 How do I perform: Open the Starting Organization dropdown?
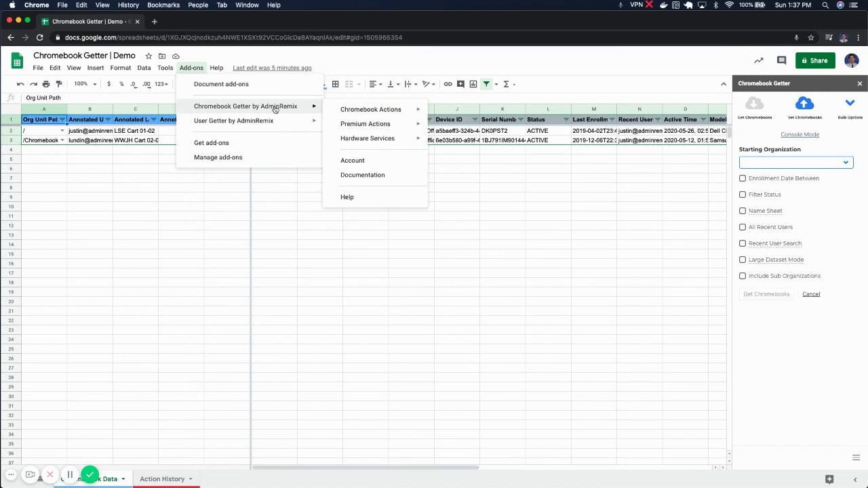pos(796,162)
